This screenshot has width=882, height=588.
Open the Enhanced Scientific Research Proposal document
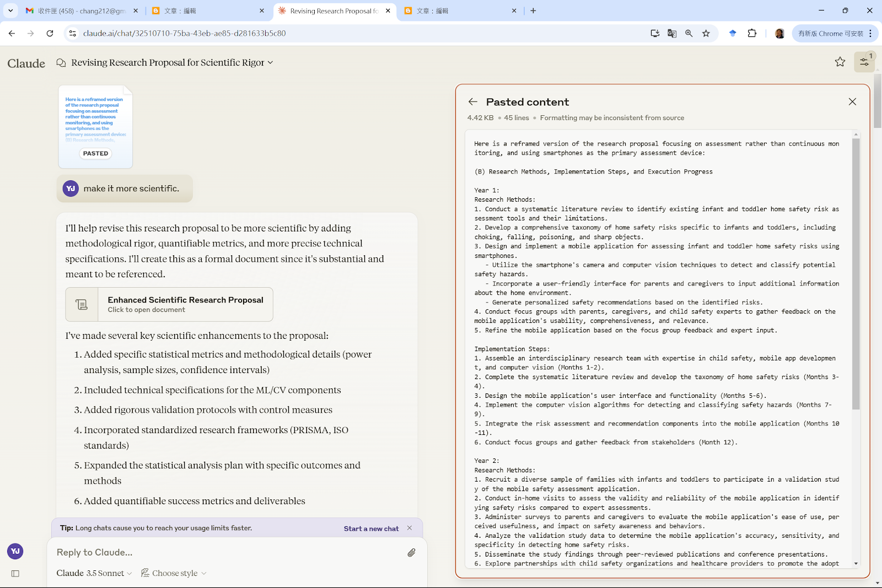[169, 304]
